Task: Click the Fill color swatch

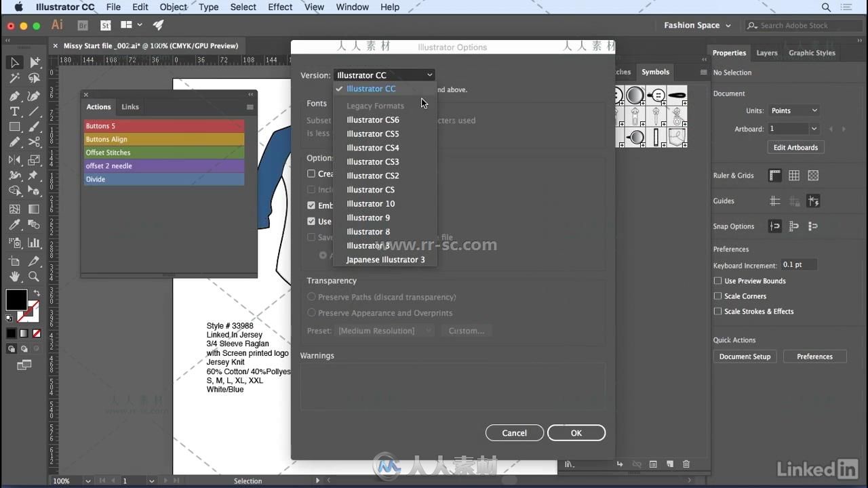Action: [x=16, y=300]
